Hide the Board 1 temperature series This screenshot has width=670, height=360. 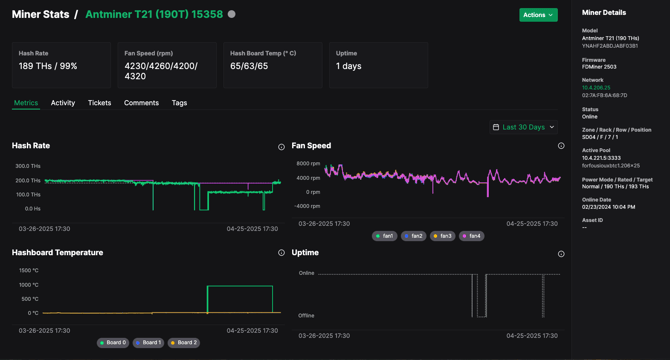148,342
